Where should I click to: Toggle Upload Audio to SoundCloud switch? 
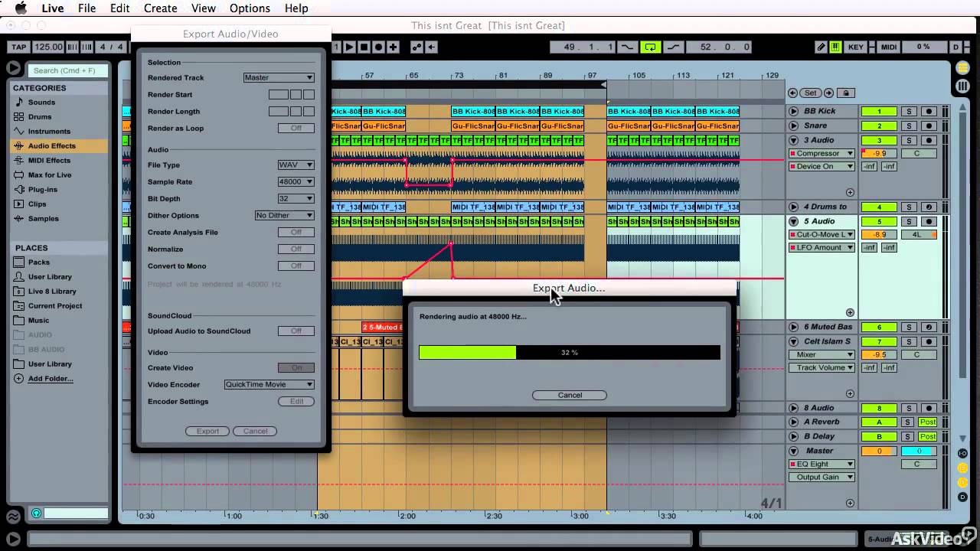pyautogui.click(x=296, y=331)
